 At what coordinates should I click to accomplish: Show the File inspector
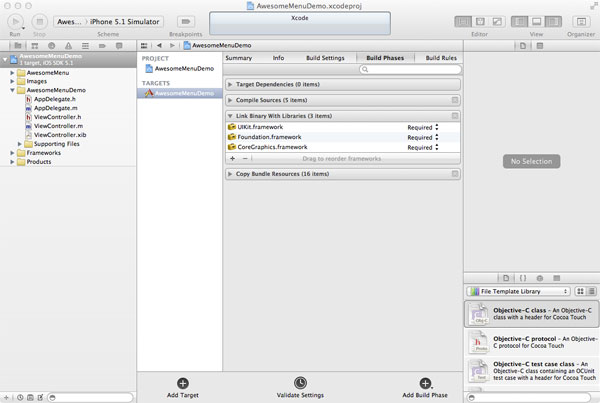[x=523, y=46]
